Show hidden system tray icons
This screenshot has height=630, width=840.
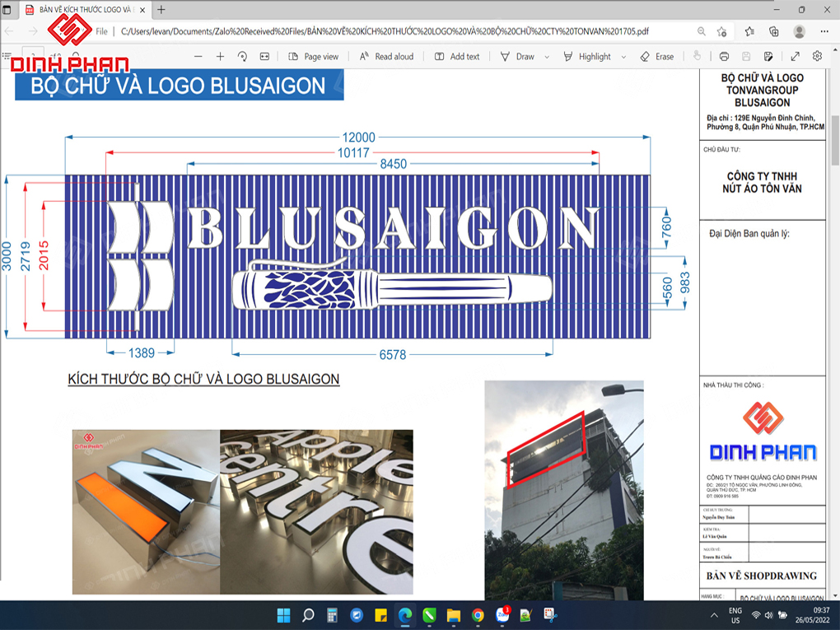click(713, 615)
